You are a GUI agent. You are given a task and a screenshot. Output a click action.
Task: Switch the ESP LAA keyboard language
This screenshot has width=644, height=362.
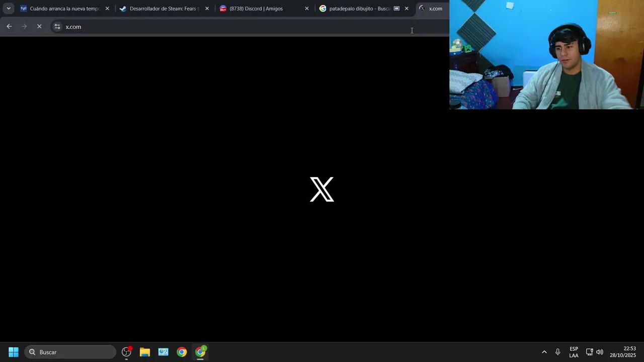[574, 352]
